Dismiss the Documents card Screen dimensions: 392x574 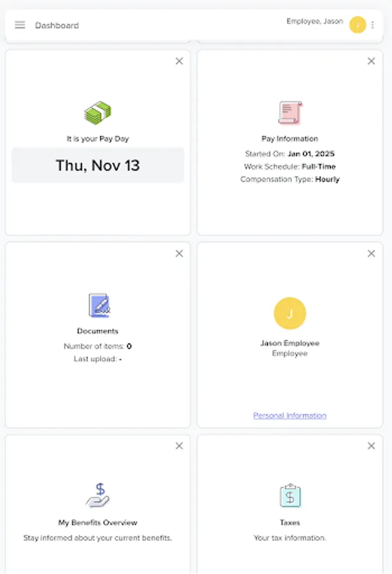pyautogui.click(x=179, y=253)
